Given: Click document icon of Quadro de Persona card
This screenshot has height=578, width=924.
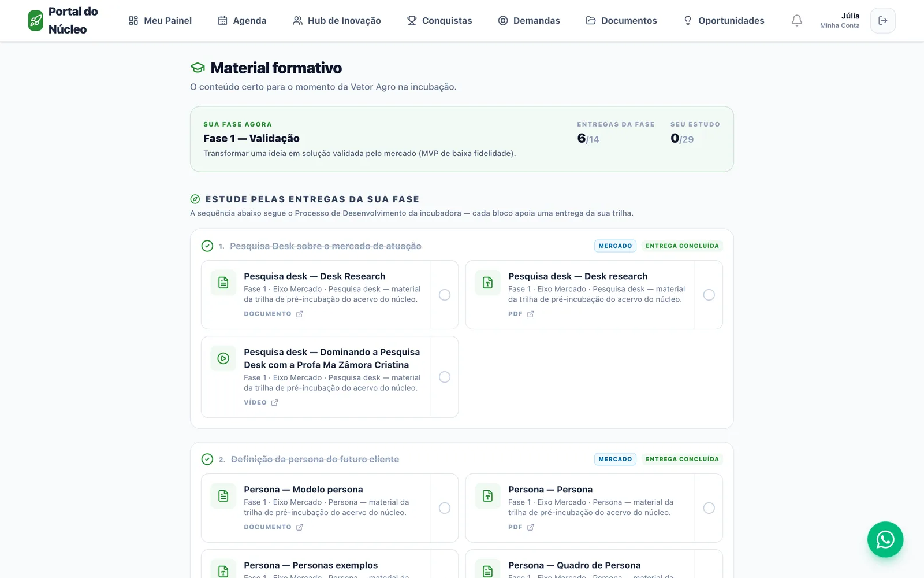Looking at the screenshot, I should point(488,569).
